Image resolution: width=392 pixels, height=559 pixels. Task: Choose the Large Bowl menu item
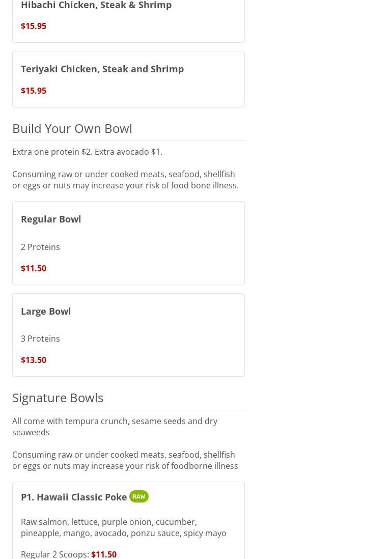click(46, 311)
